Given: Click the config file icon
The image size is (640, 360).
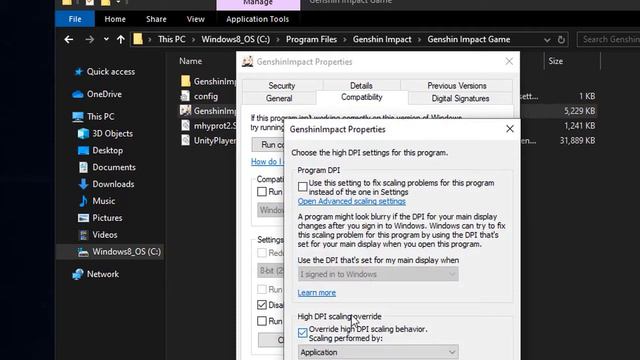Looking at the screenshot, I should tap(185, 96).
